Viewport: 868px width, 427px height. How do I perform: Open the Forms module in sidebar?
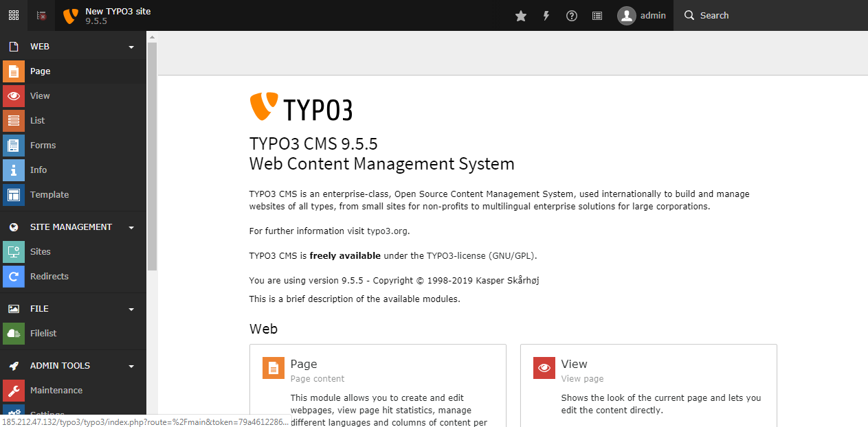[x=73, y=146]
